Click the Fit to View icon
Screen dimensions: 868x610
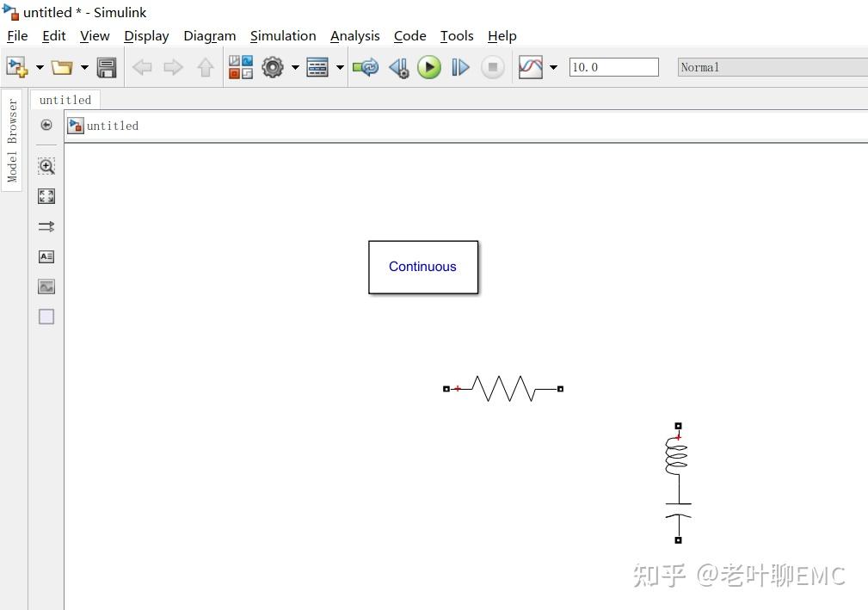coord(46,196)
